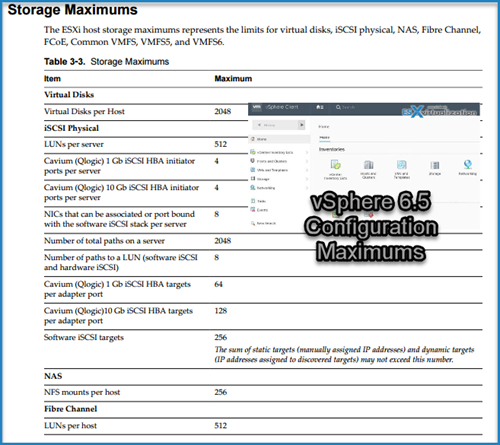Expand Hosts and Clusters chevron in navigator
The width and height of the screenshot is (500, 445).
click(x=307, y=161)
